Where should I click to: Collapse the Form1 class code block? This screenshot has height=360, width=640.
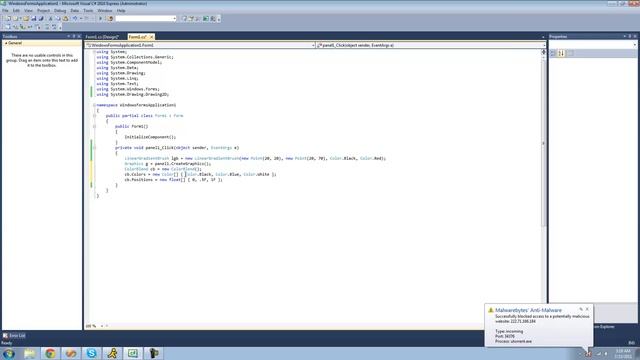(x=94, y=116)
